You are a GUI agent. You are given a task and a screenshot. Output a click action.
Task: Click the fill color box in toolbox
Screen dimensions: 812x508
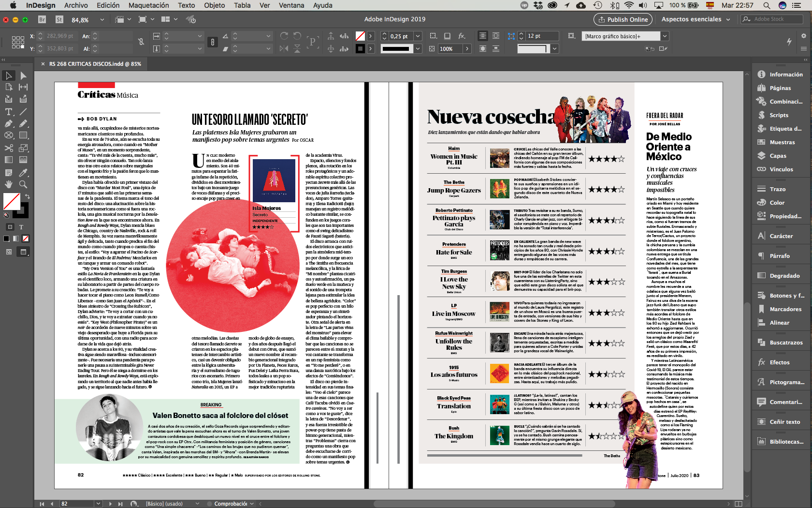tap(12, 201)
